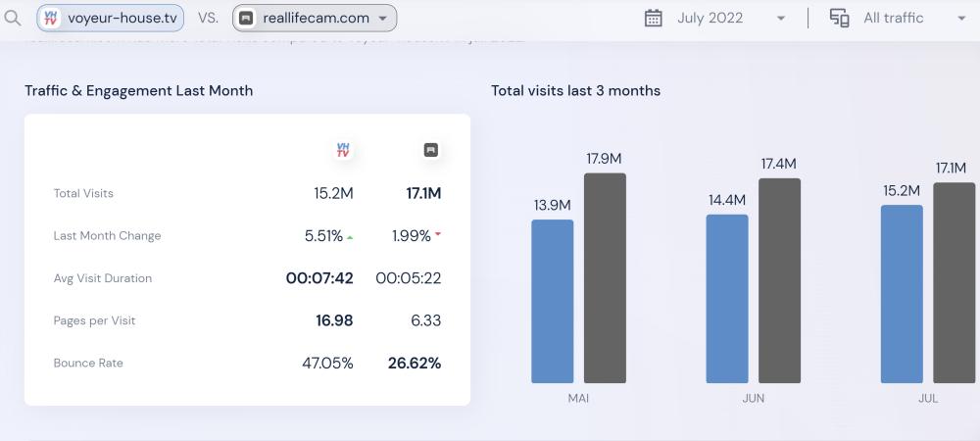
Task: Click the reallifecam favicon in the second site chip
Action: pos(247,18)
